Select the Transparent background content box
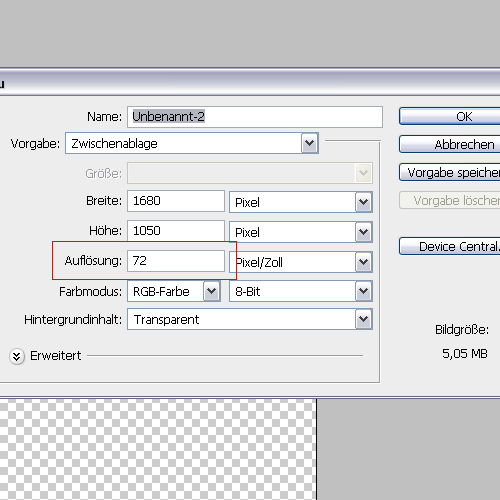 pyautogui.click(x=250, y=319)
